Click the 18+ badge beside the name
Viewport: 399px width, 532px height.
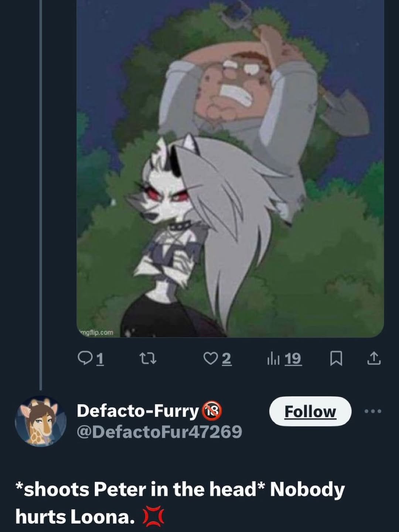pyautogui.click(x=212, y=411)
